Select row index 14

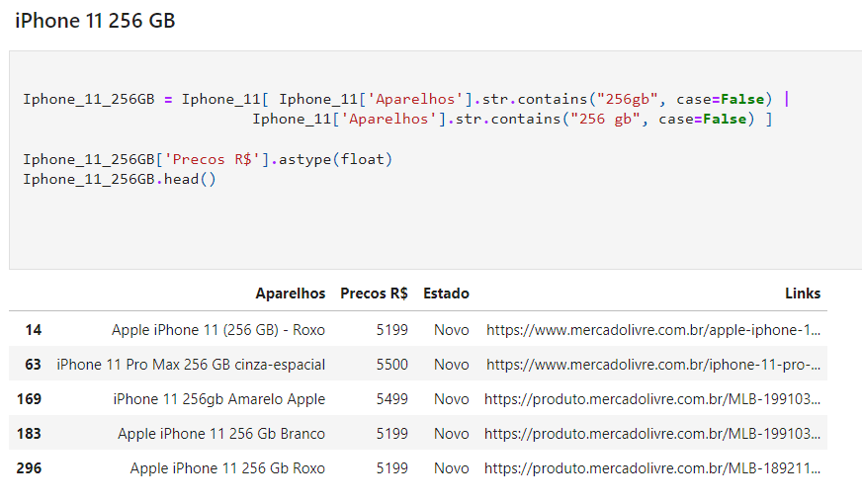pyautogui.click(x=33, y=330)
